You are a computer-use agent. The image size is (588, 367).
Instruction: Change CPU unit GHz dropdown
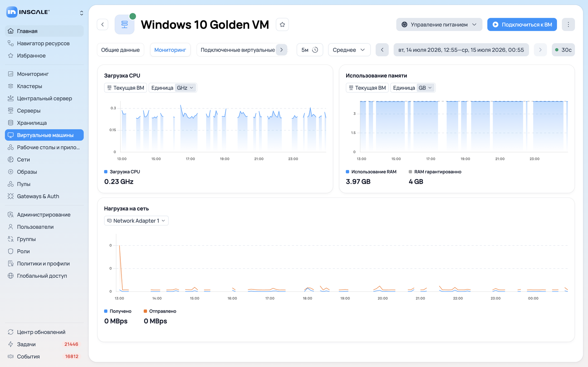pos(185,88)
